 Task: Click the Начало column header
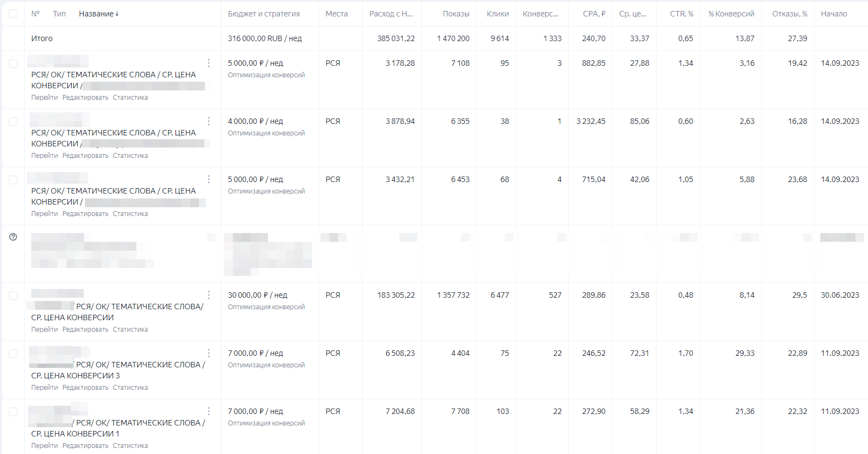833,14
